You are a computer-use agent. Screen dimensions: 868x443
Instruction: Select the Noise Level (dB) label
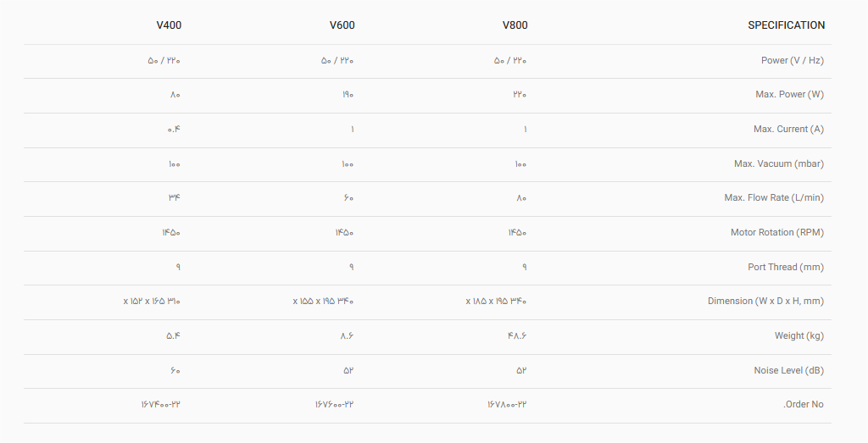pyautogui.click(x=788, y=370)
